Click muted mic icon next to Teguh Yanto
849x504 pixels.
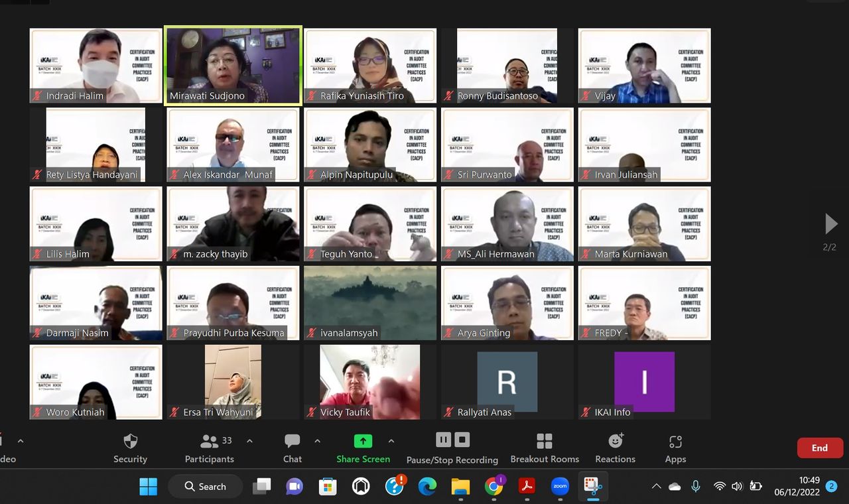tap(312, 254)
